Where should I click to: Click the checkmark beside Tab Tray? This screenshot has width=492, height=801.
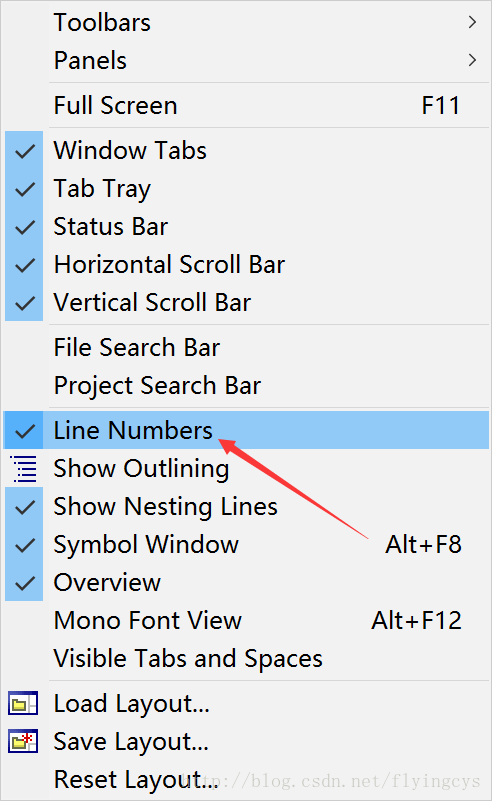25,189
